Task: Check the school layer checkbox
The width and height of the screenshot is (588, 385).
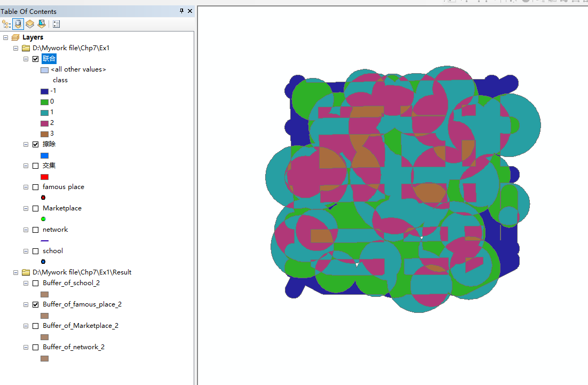Action: [35, 250]
